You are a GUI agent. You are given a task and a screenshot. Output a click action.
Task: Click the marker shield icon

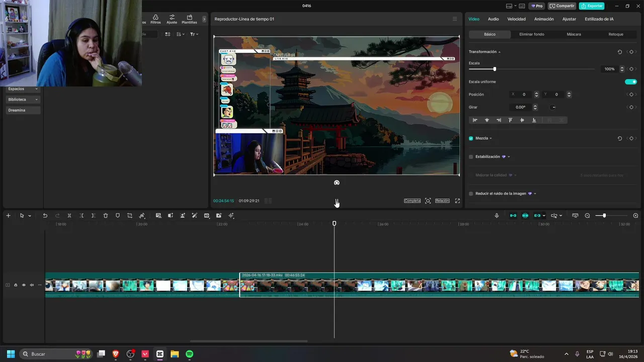tap(118, 216)
